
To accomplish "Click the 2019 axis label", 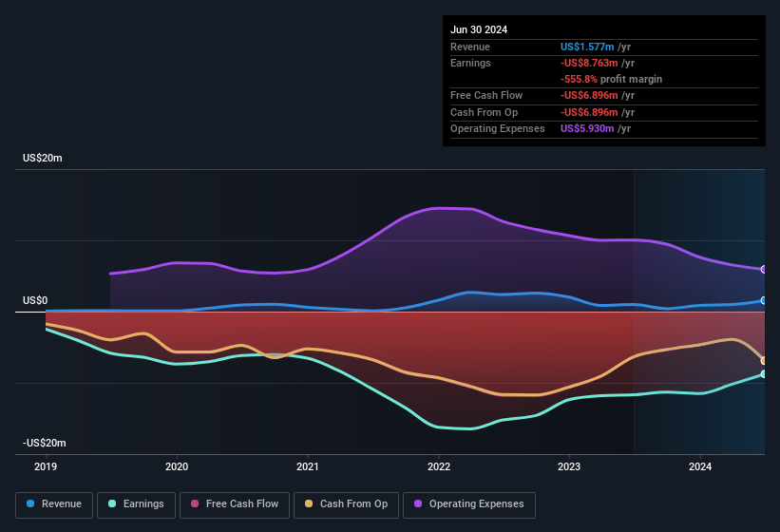I will (46, 466).
